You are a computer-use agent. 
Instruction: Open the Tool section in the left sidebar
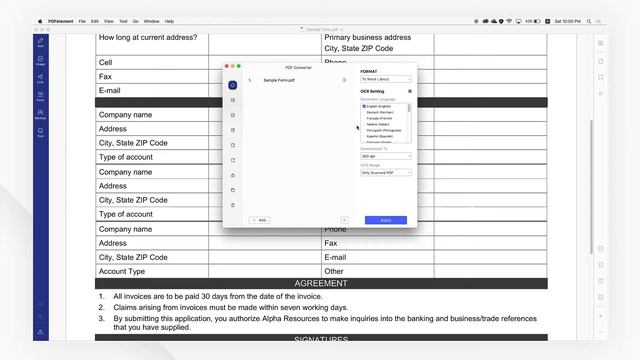[40, 133]
